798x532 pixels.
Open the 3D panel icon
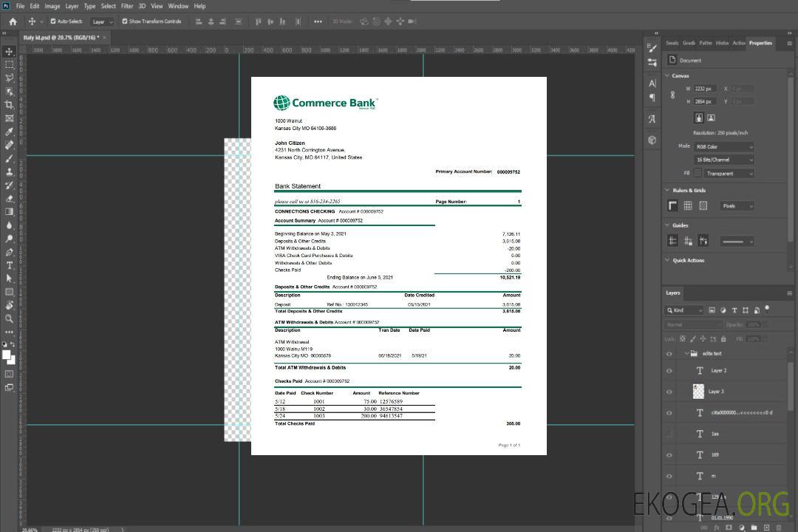tap(652, 140)
